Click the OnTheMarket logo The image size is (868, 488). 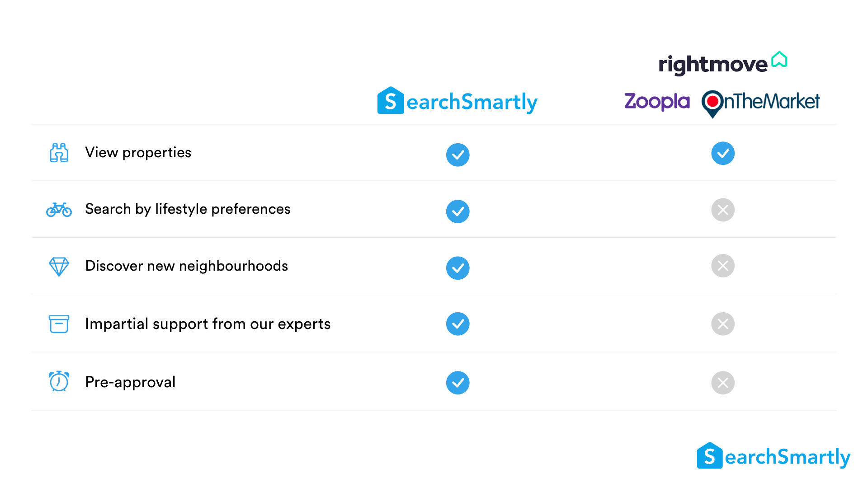(x=760, y=103)
